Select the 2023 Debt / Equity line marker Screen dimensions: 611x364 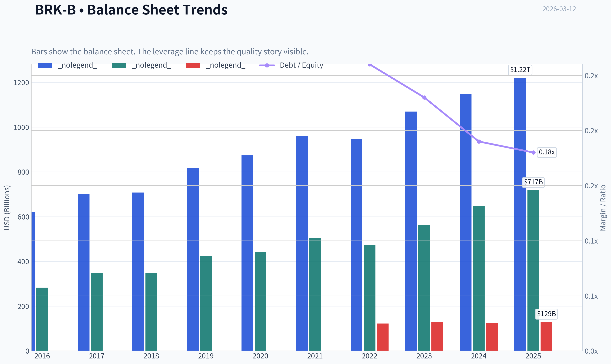(424, 98)
